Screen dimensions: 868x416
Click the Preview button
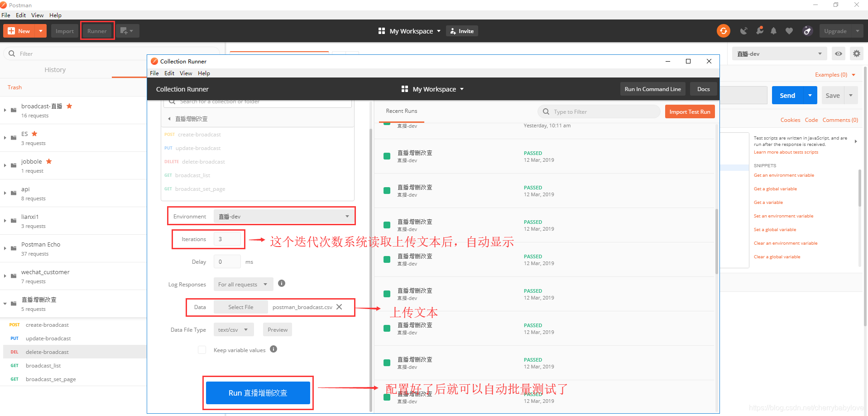tap(278, 329)
